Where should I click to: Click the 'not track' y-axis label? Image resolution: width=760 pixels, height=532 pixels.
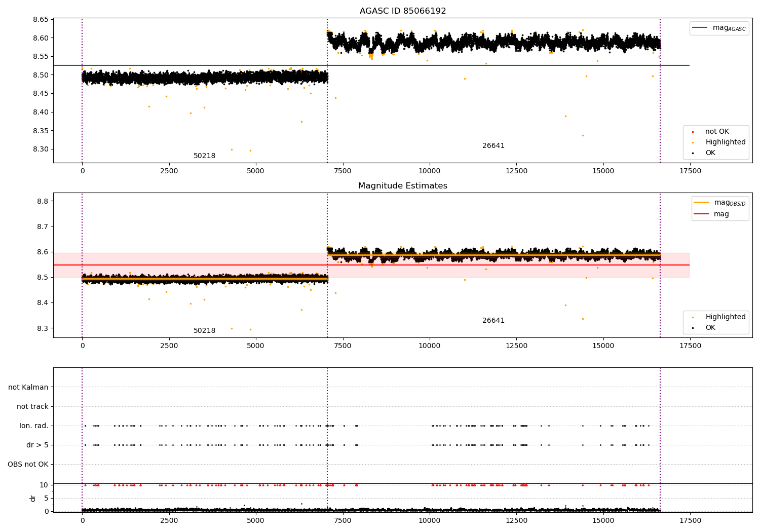tap(32, 407)
